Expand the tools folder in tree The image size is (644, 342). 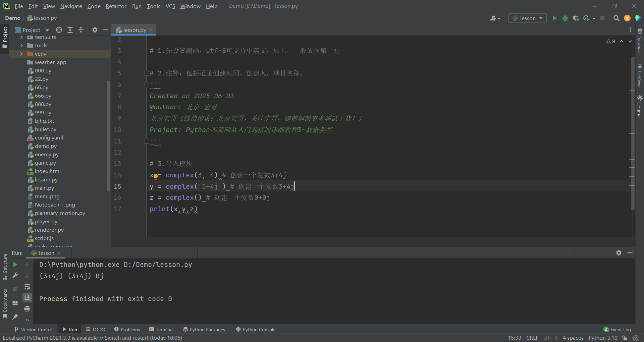[21, 46]
